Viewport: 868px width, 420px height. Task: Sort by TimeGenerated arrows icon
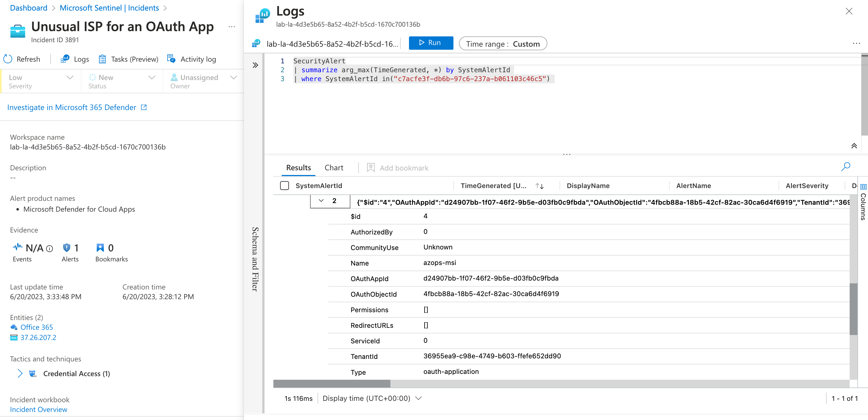point(540,186)
